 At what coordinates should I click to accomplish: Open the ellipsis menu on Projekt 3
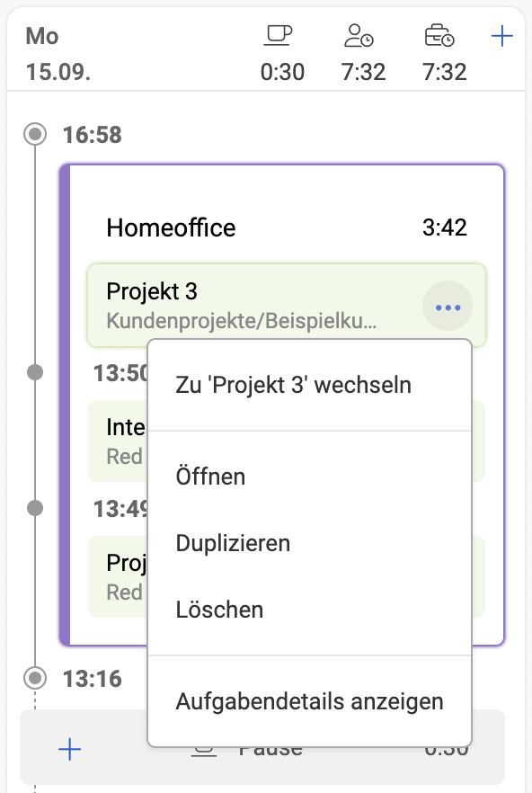447,306
